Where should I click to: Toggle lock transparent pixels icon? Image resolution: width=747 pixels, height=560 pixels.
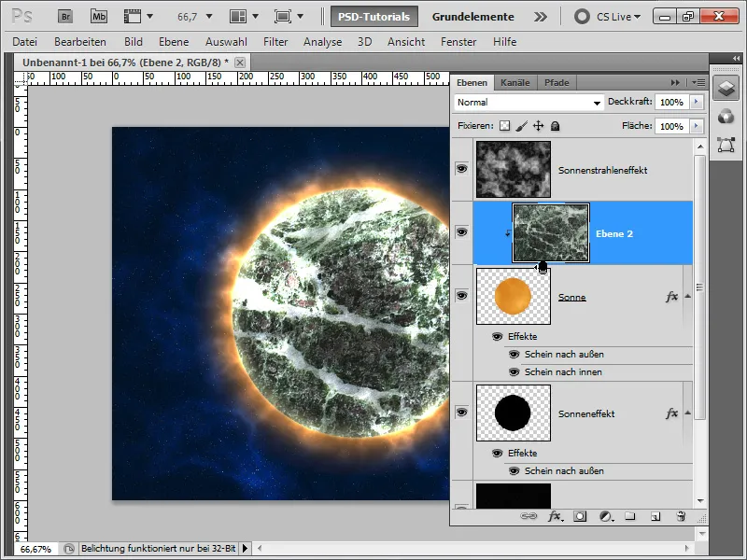tap(504, 126)
